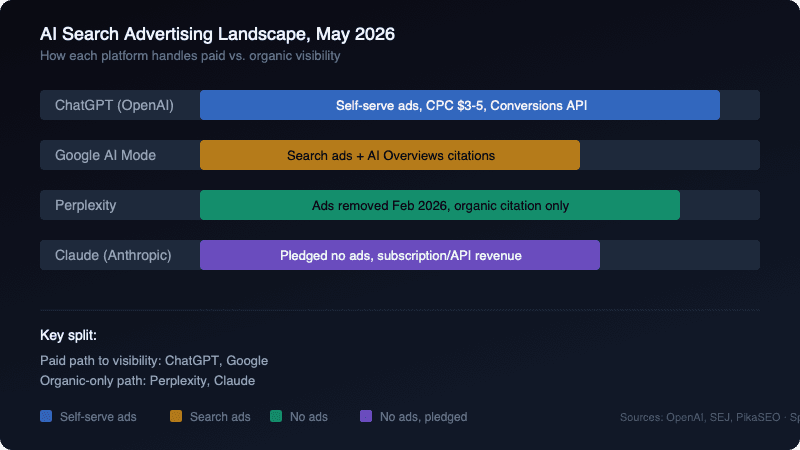Click the No ads legend label
The width and height of the screenshot is (800, 450).
tap(309, 417)
